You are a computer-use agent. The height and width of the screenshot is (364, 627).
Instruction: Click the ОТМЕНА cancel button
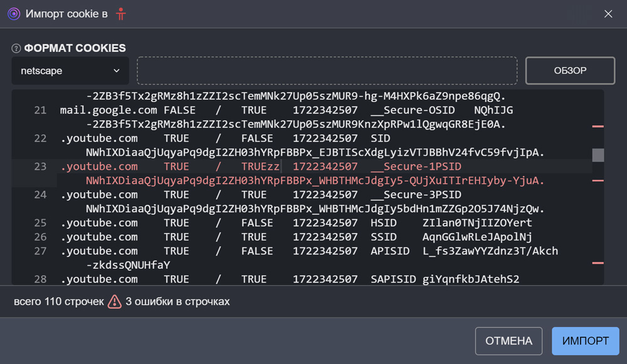click(x=508, y=341)
